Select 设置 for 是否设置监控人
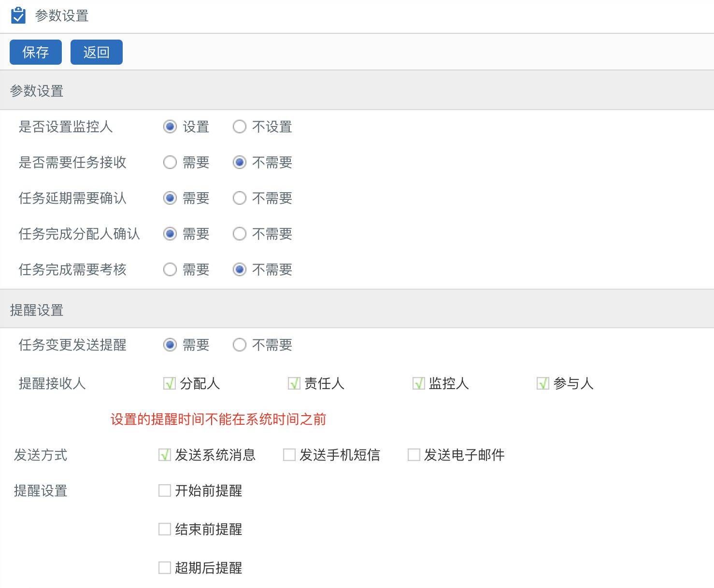Image resolution: width=714 pixels, height=588 pixels. pos(170,127)
